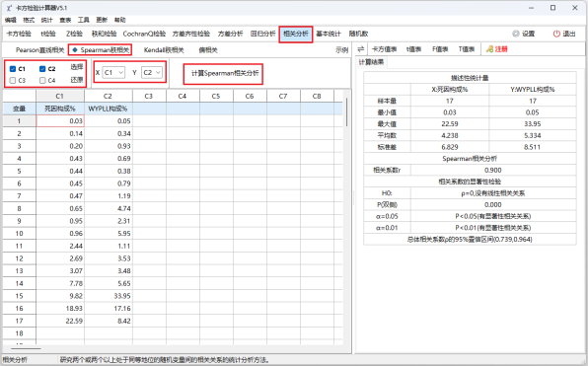Click the 注册 key icon

(x=489, y=49)
